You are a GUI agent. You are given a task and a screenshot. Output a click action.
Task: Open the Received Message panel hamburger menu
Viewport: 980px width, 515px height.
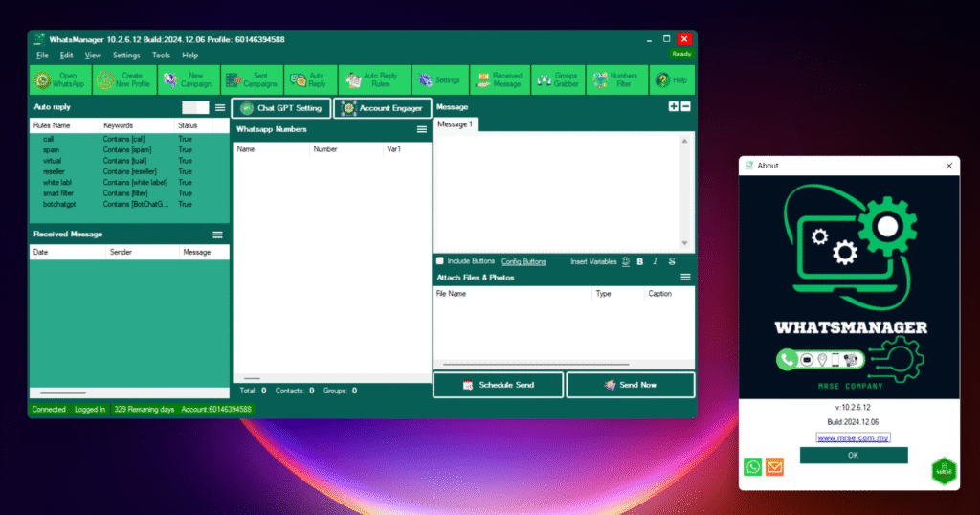point(217,235)
